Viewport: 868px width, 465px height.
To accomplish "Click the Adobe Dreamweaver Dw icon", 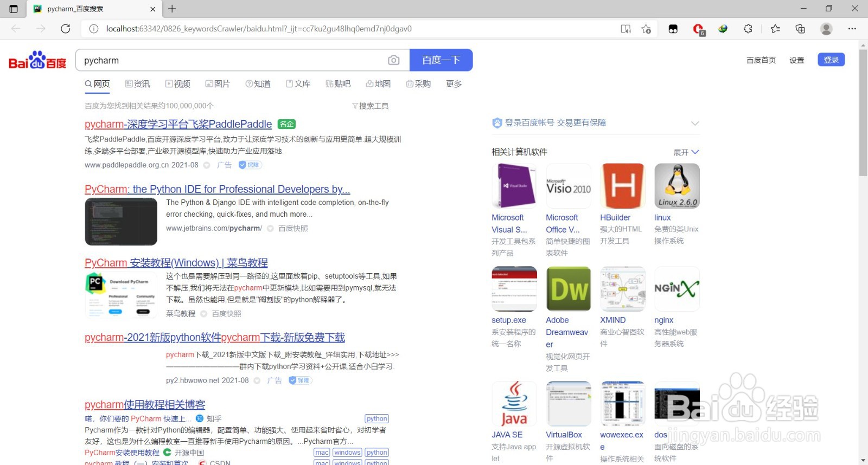I will (x=569, y=289).
